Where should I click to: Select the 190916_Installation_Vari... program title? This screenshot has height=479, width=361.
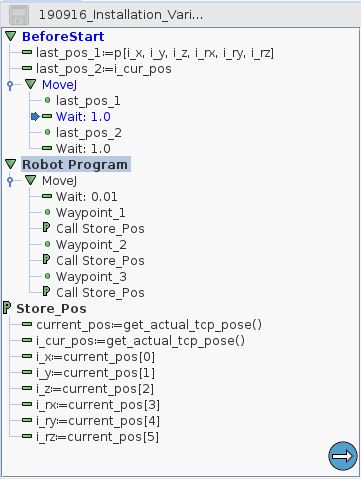click(x=121, y=15)
